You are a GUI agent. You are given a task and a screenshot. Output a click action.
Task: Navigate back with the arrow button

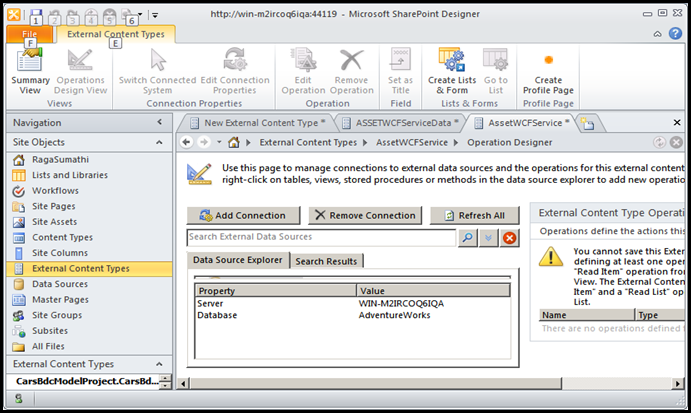(186, 142)
